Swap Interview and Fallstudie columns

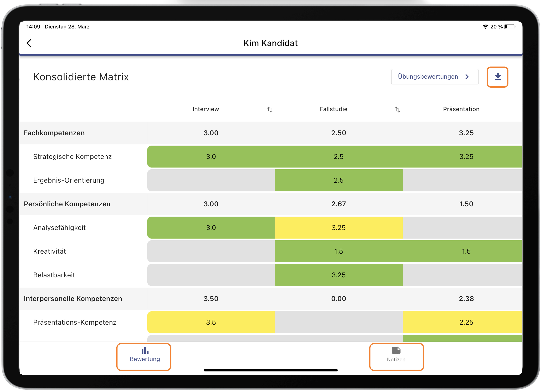[x=270, y=109]
